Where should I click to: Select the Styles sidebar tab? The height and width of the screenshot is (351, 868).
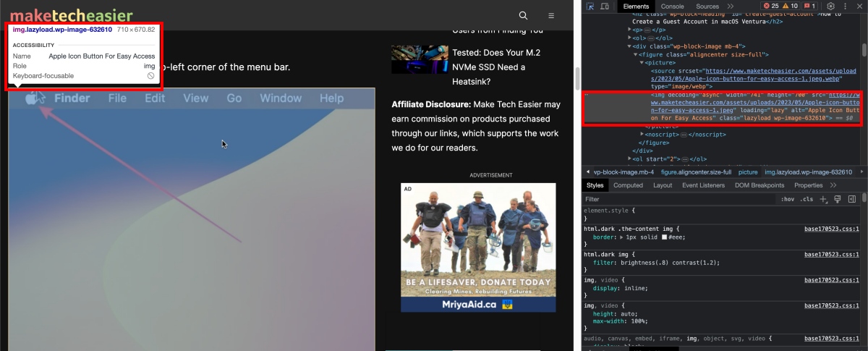(595, 185)
